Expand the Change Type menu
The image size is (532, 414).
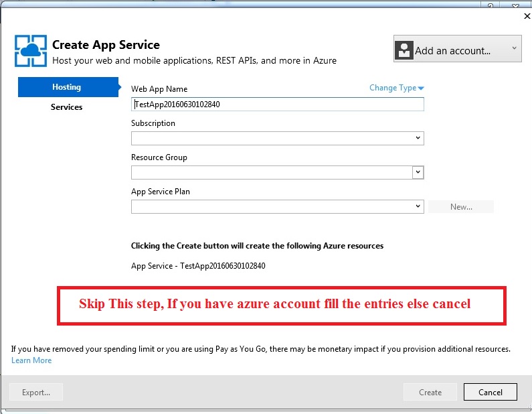[396, 88]
